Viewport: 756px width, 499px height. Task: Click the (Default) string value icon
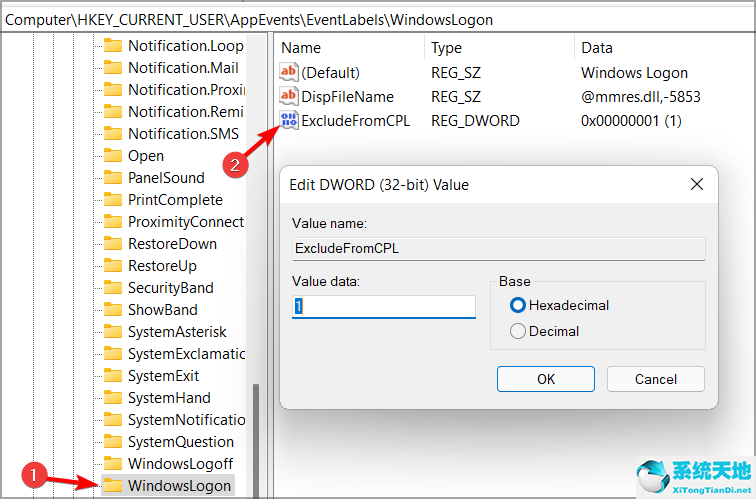tap(289, 73)
